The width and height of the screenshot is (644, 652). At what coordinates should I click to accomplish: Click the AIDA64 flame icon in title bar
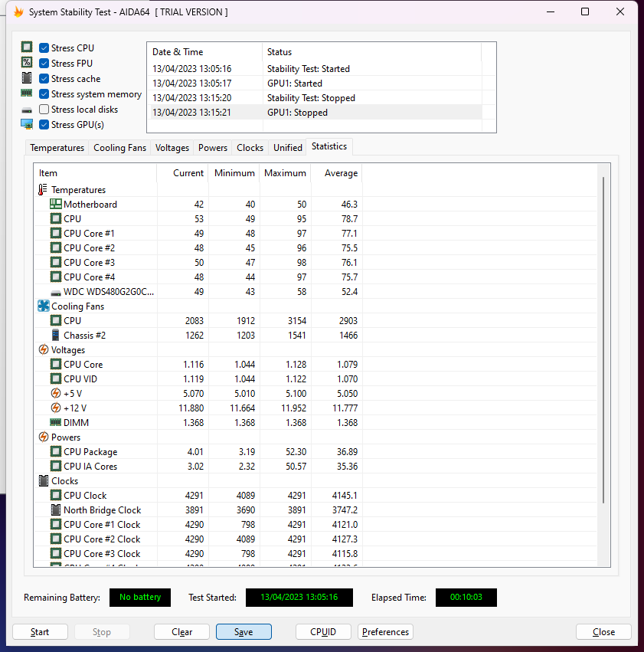pos(18,12)
